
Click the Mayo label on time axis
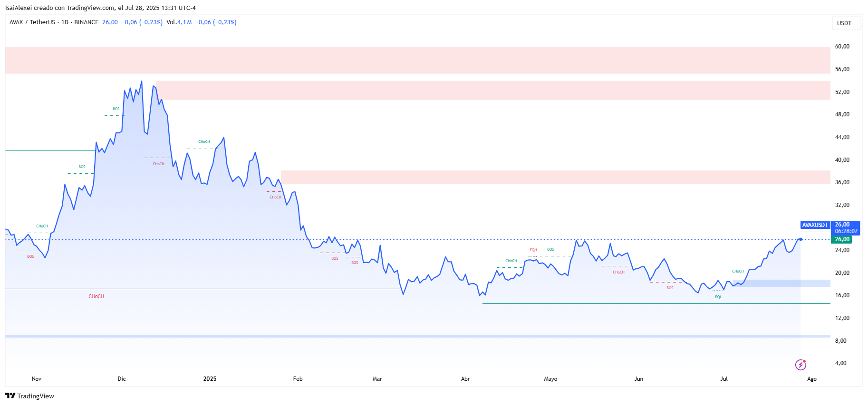(x=550, y=379)
